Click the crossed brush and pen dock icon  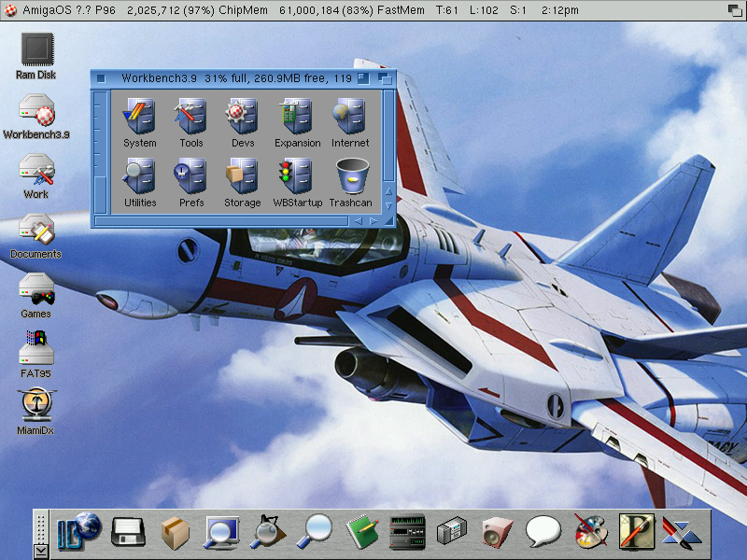tap(682, 532)
